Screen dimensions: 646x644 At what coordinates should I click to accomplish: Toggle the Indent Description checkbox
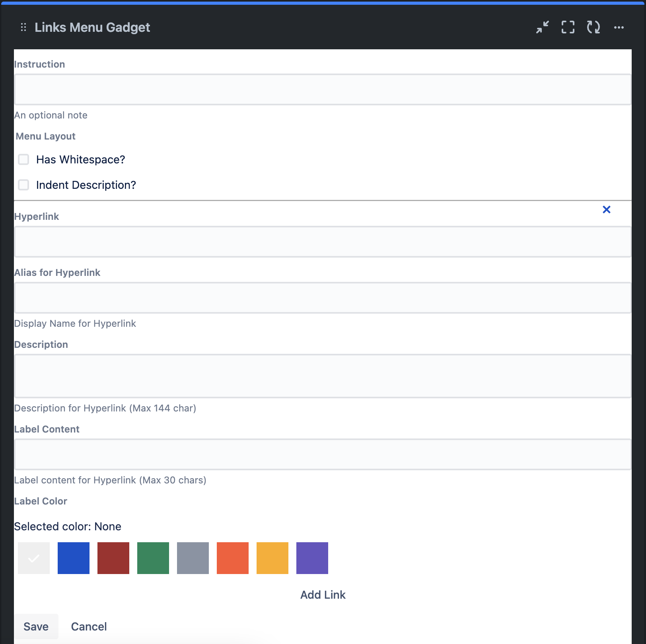pos(24,185)
